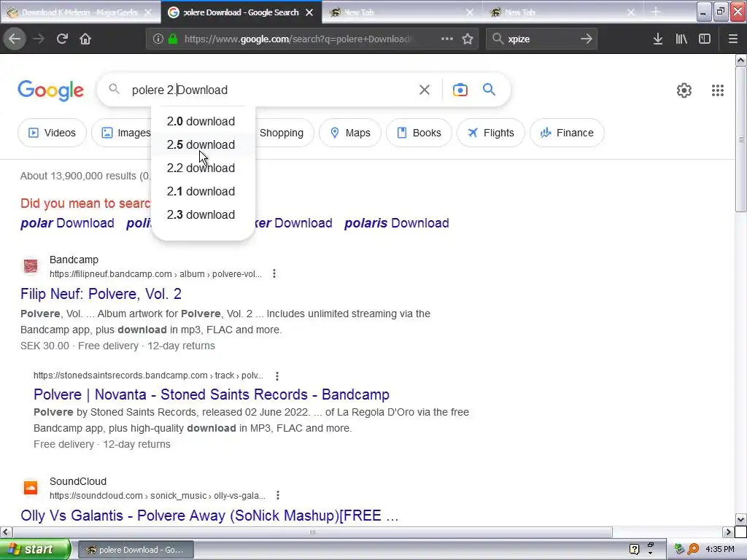Viewport: 747px width, 560px height.
Task: Submit the xpize search bar arrow
Action: [587, 39]
